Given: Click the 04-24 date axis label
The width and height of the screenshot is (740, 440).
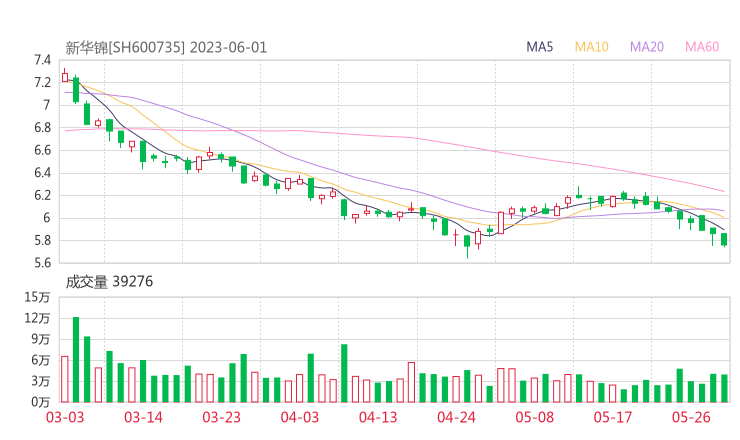Looking at the screenshot, I should [456, 417].
